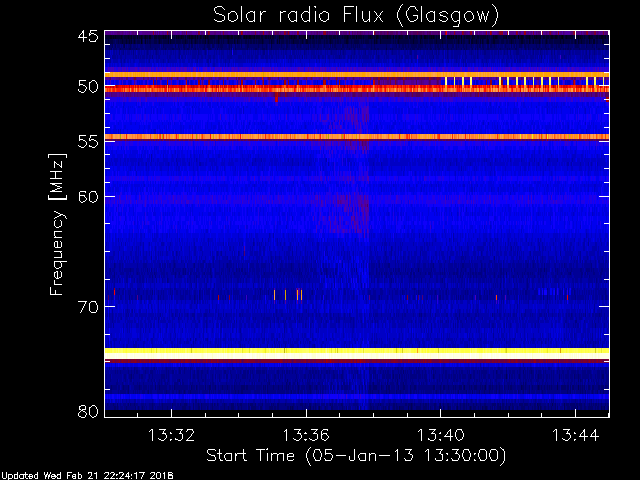The height and width of the screenshot is (480, 640).
Task: Click the 13:32 time tick label
Action: 171,435
